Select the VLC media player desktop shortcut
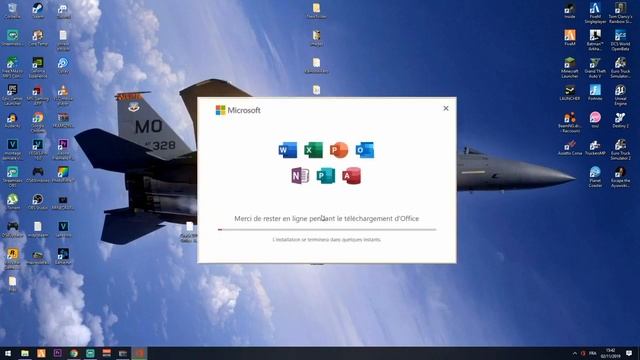Image resolution: width=640 pixels, height=360 pixels. (x=63, y=95)
